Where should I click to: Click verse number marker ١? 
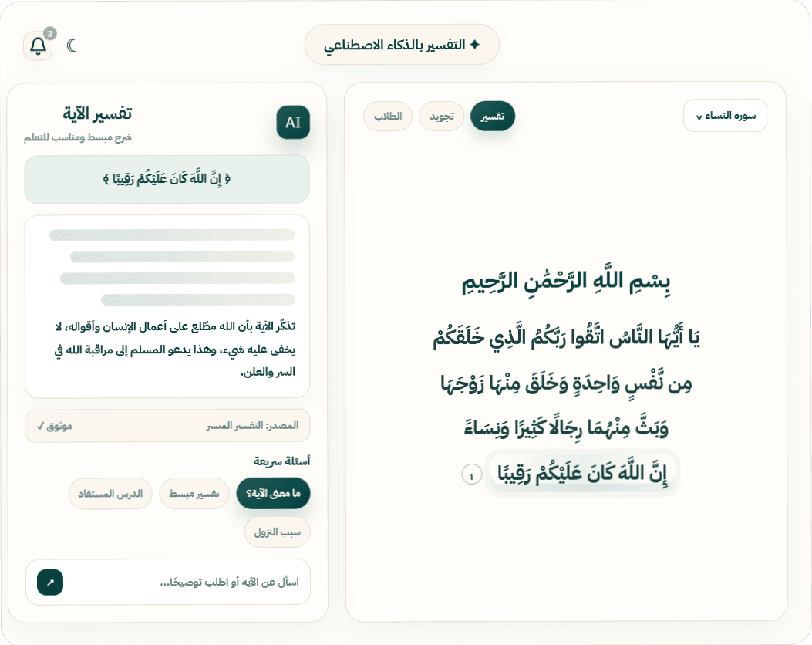(x=471, y=474)
